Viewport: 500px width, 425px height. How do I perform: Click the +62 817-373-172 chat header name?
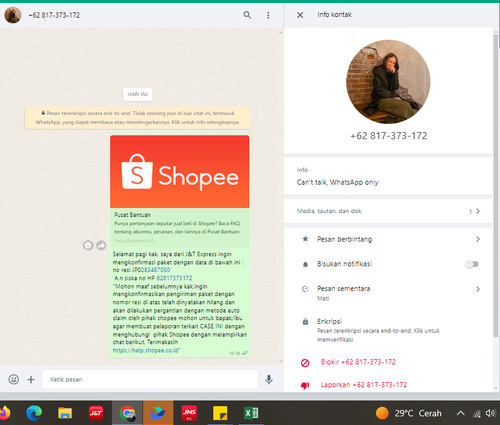[x=54, y=15]
